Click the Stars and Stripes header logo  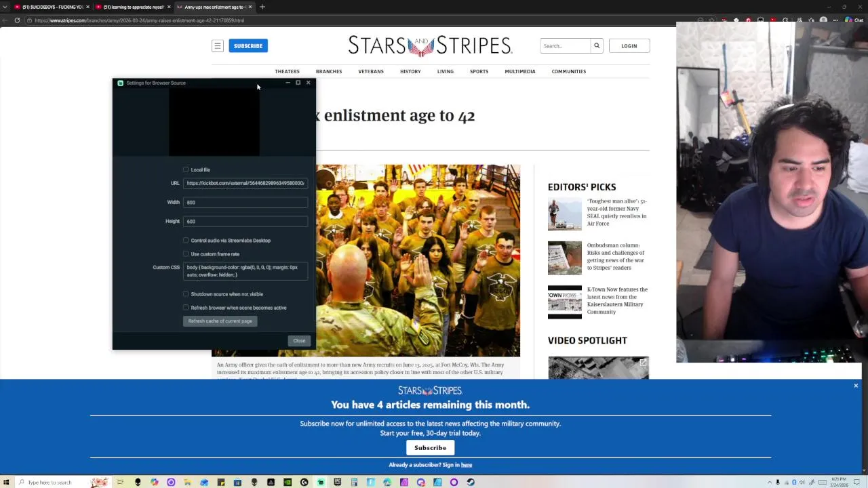(x=430, y=46)
